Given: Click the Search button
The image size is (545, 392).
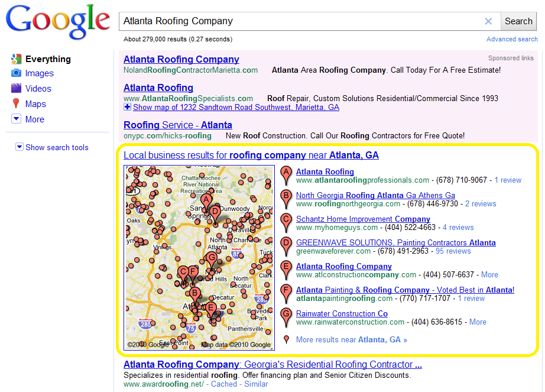Looking at the screenshot, I should 518,21.
